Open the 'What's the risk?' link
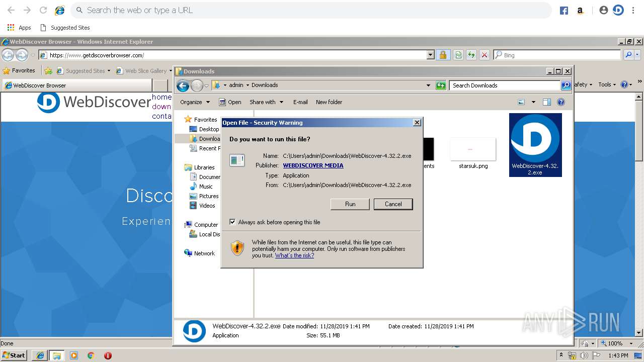This screenshot has width=644, height=362. pyautogui.click(x=294, y=255)
